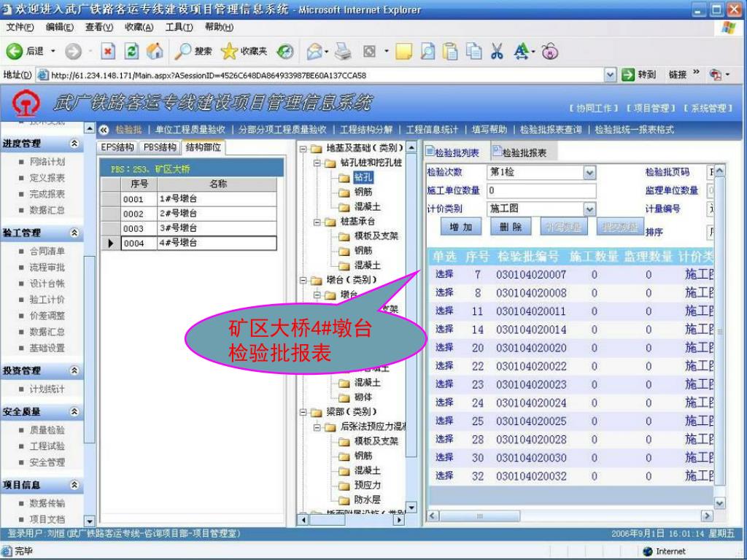Collapse the 地基及基础 tree node
747x560 pixels.
[x=303, y=149]
